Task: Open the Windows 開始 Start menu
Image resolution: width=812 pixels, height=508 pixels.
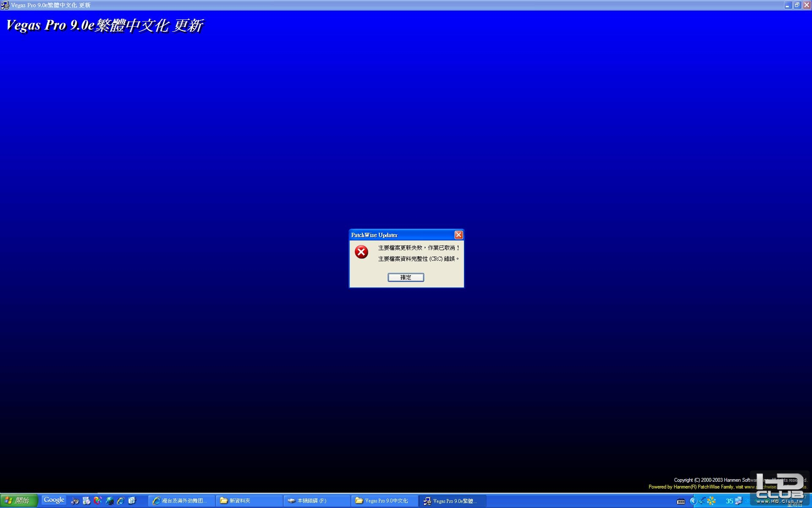Action: [19, 501]
